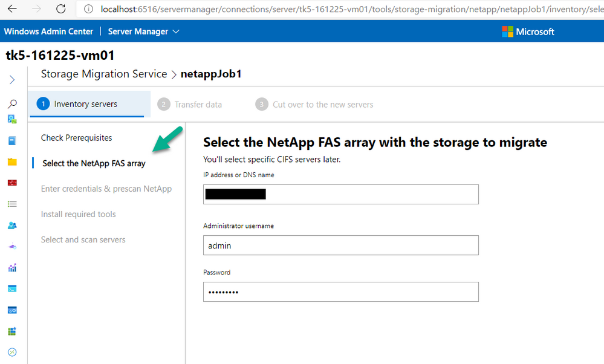Open the blue users and groups icon
Image resolution: width=604 pixels, height=364 pixels.
tap(12, 226)
